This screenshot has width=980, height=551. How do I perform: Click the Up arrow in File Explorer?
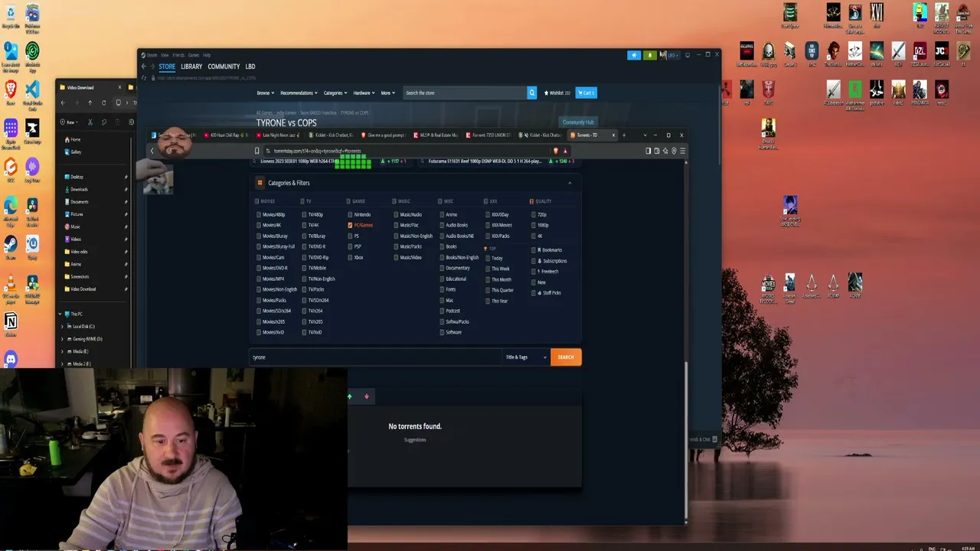point(90,103)
